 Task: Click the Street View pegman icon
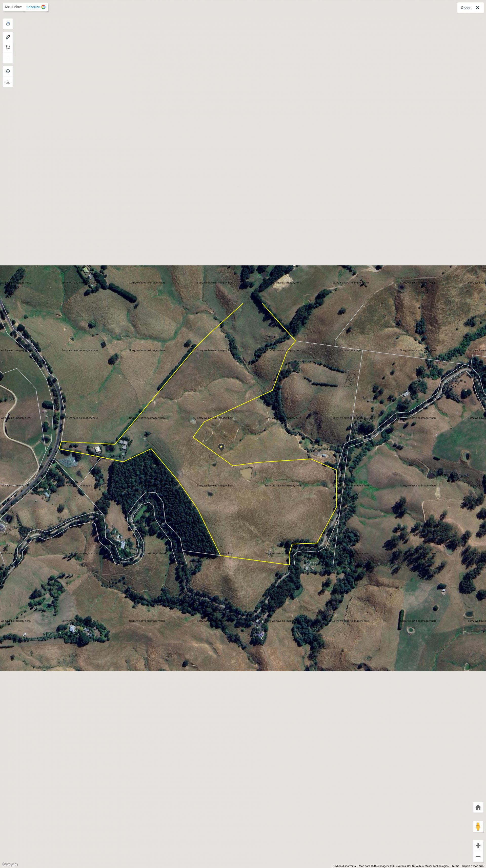pyautogui.click(x=478, y=826)
